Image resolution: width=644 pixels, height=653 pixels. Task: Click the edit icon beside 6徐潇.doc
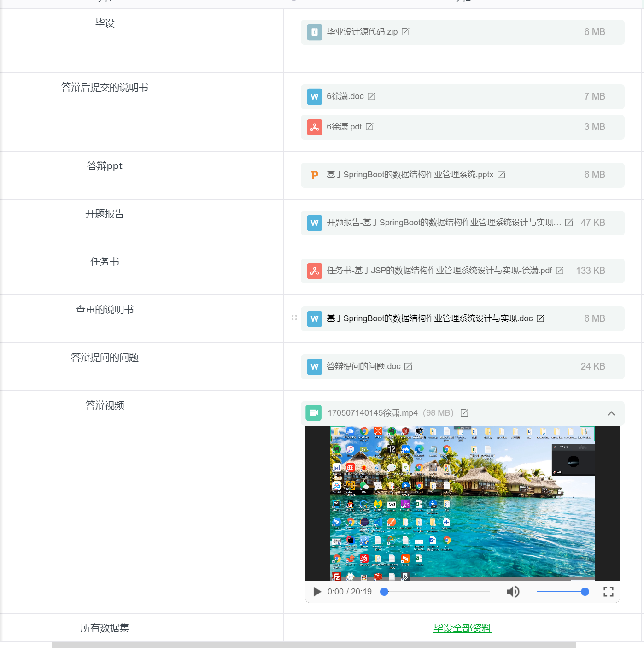click(x=371, y=96)
